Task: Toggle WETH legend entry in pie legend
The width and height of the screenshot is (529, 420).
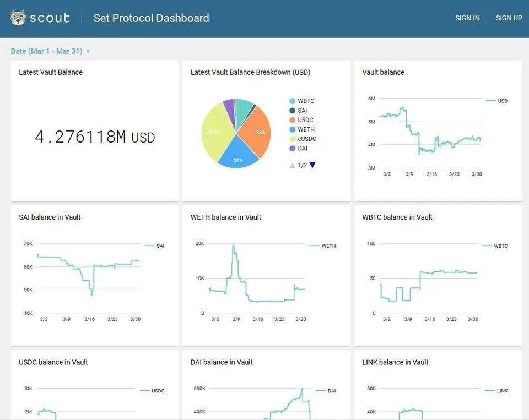Action: pos(306,129)
